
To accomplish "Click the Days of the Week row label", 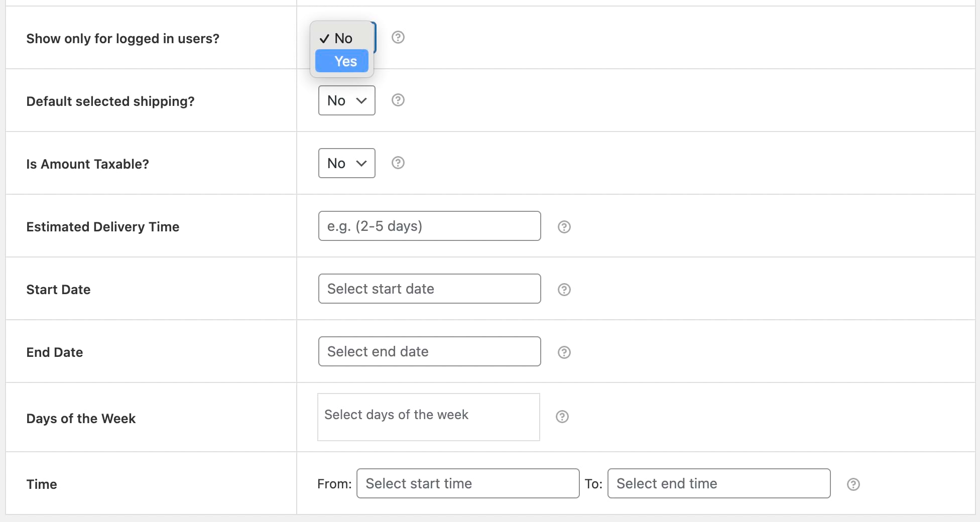I will tap(81, 418).
